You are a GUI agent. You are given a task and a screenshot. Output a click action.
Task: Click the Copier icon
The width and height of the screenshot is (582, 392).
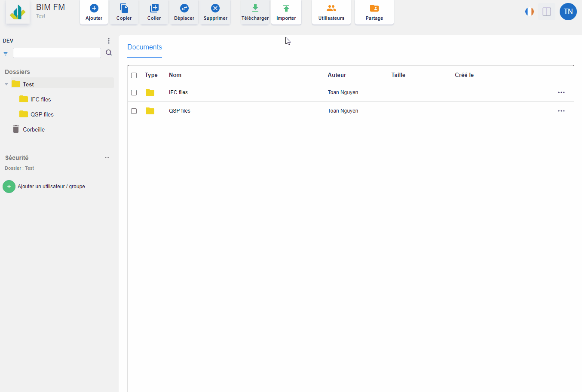124,9
